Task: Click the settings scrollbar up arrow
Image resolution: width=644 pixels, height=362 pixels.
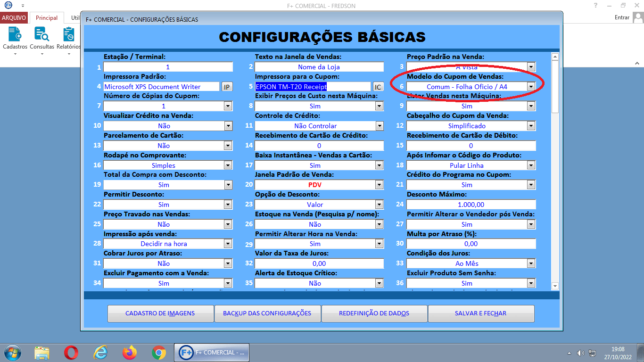Action: [554, 57]
